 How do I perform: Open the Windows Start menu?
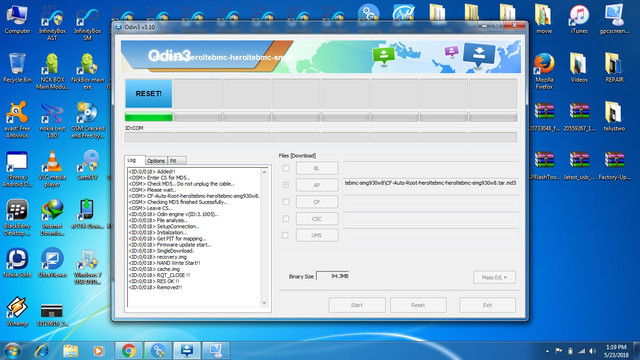pos(12,351)
